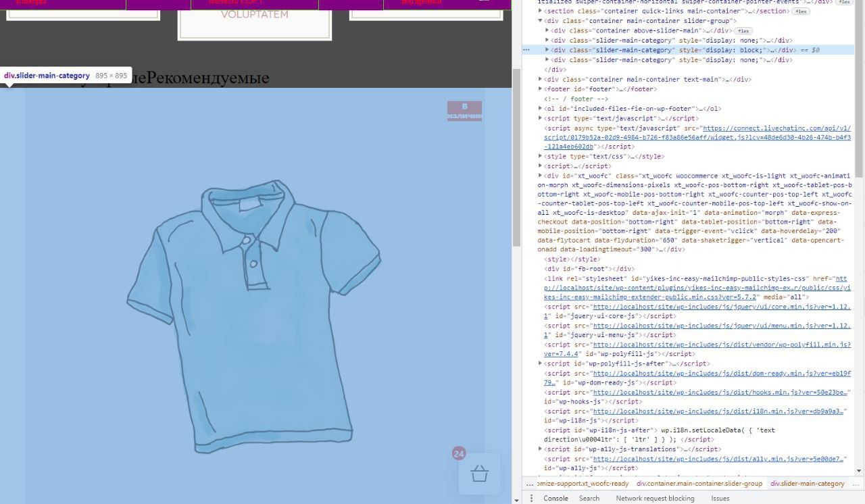Expand the above-slider-main div node
This screenshot has height=504, width=865.
click(x=547, y=30)
